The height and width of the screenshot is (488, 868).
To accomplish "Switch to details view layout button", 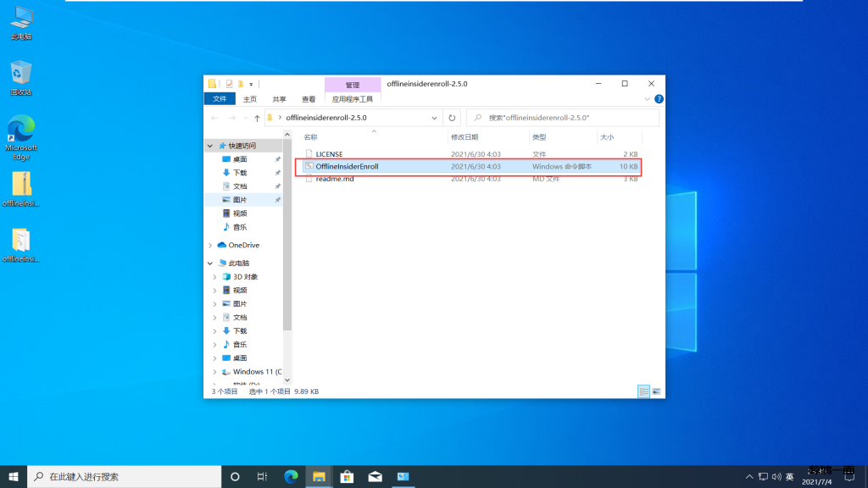I will (643, 391).
